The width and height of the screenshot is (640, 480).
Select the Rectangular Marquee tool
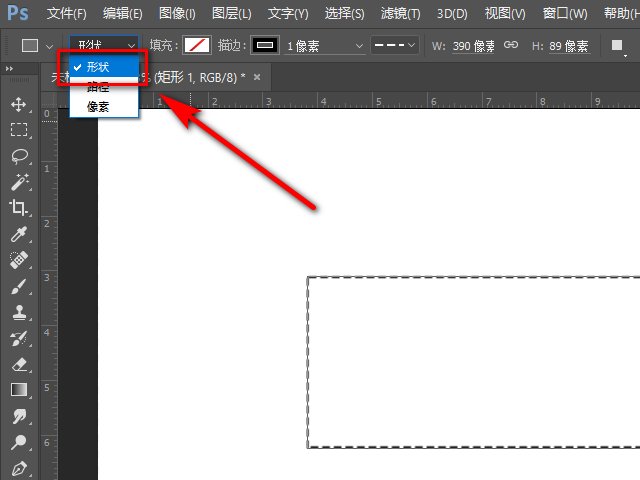pyautogui.click(x=18, y=130)
